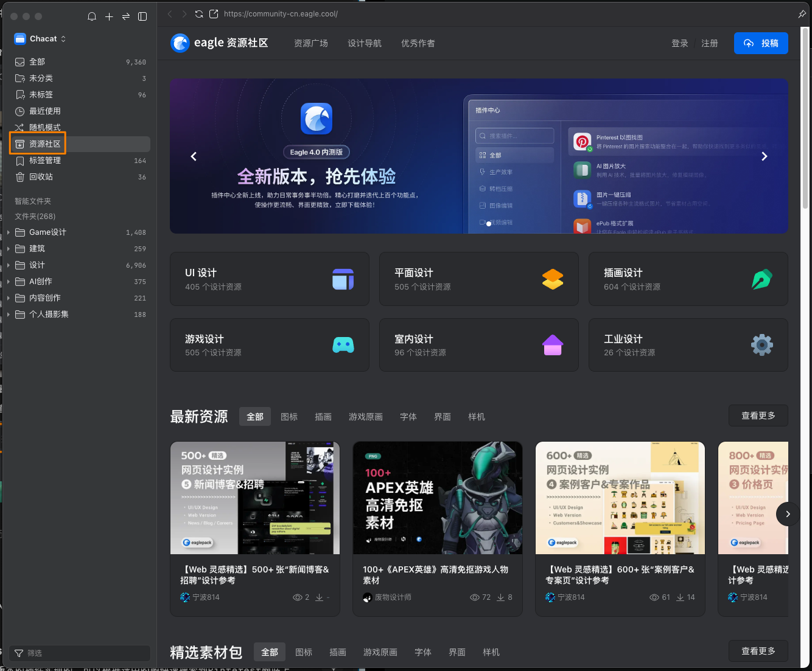Open the 插画设计 category card

688,279
